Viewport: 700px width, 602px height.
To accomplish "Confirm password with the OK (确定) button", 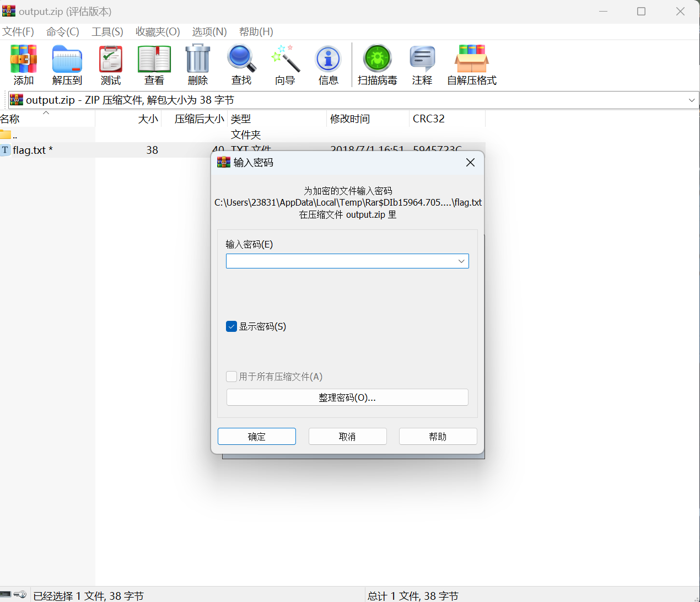I will tap(257, 437).
